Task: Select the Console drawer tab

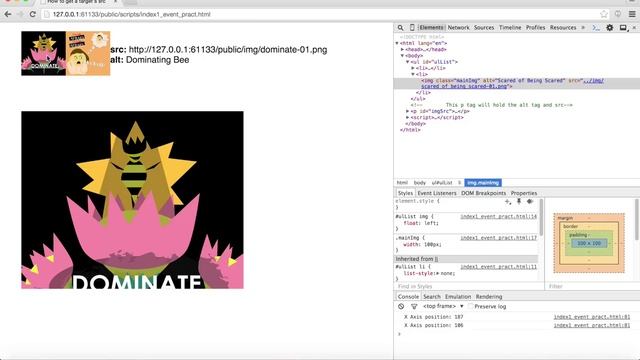Action: (408, 296)
